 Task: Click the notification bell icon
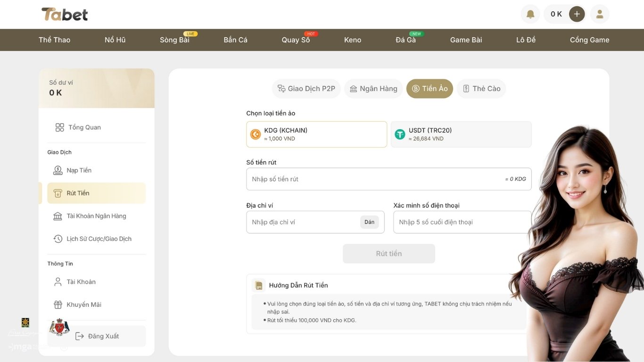coord(530,14)
